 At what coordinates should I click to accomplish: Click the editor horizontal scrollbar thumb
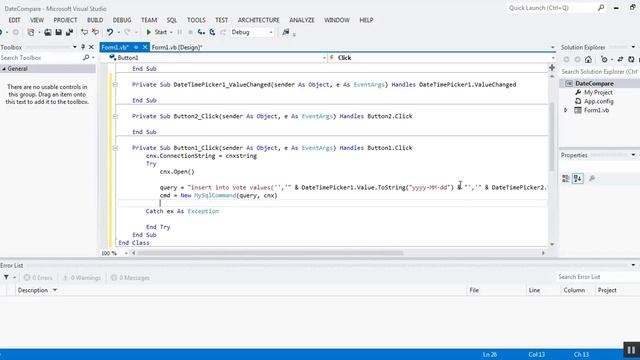pyautogui.click(x=270, y=253)
